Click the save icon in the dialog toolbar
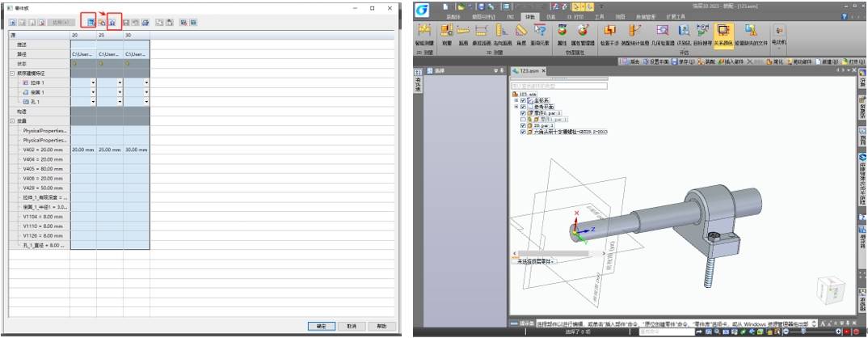The image size is (868, 338). point(127,22)
